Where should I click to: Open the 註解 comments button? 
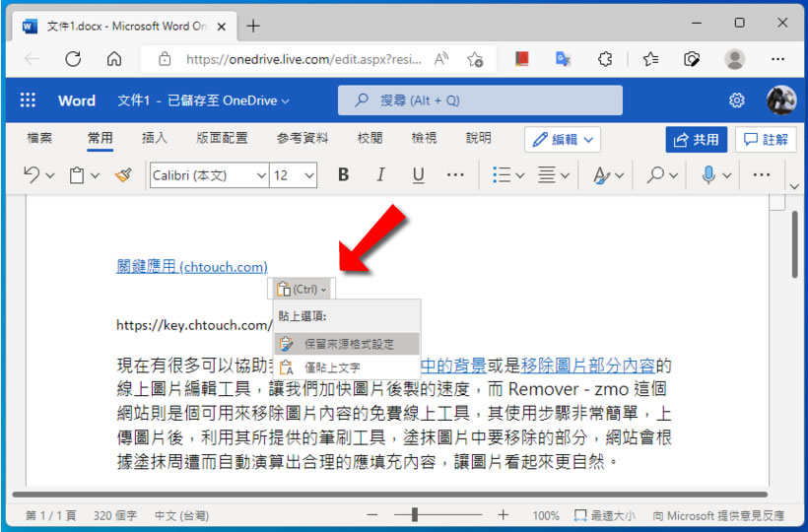click(766, 140)
